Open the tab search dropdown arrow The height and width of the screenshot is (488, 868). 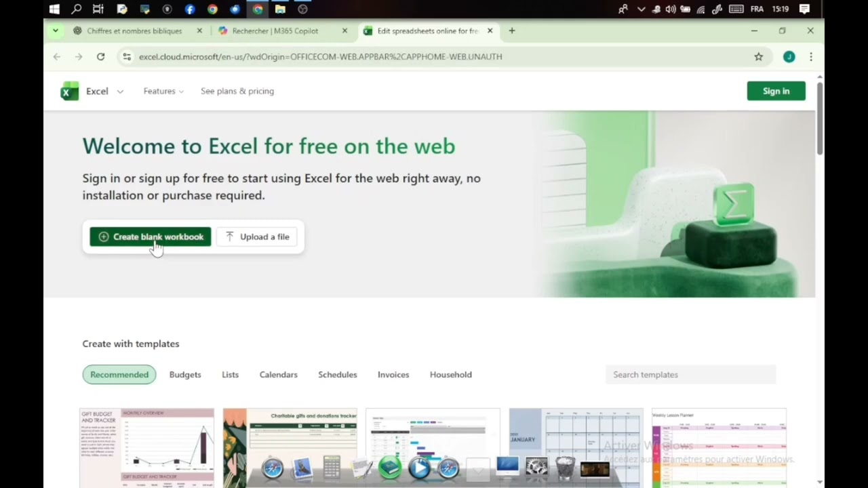tap(56, 30)
